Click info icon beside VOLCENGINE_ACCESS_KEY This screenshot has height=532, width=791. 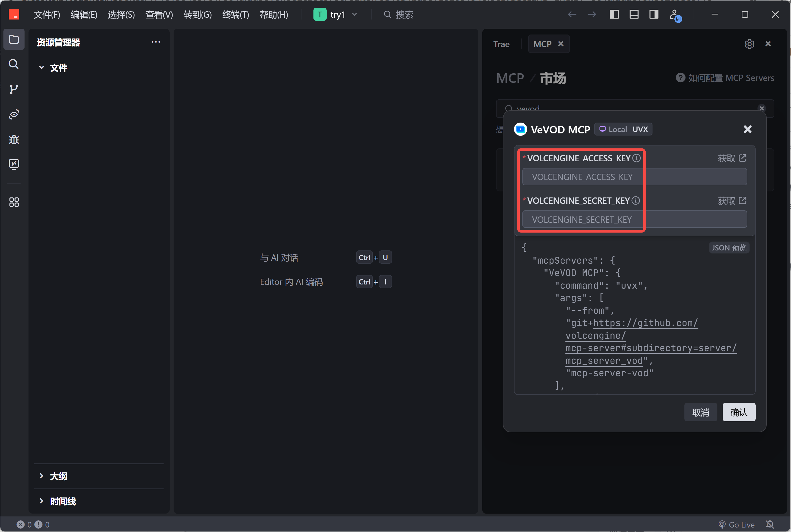tap(637, 158)
